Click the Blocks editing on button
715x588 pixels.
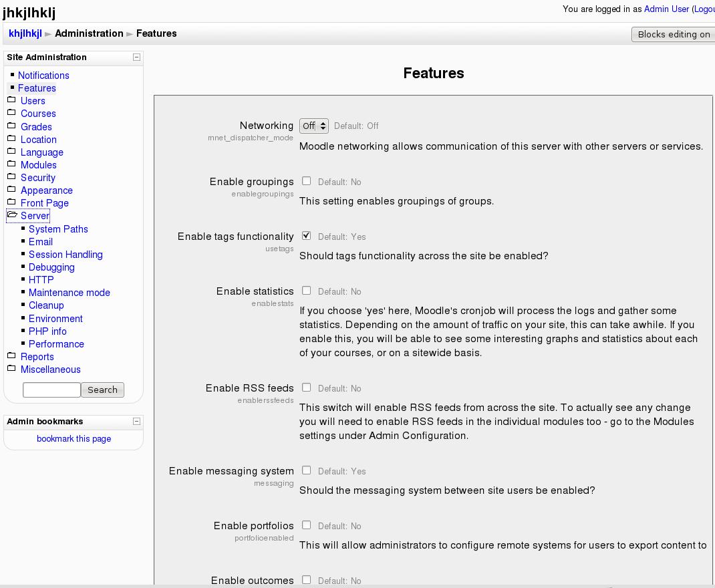(673, 34)
